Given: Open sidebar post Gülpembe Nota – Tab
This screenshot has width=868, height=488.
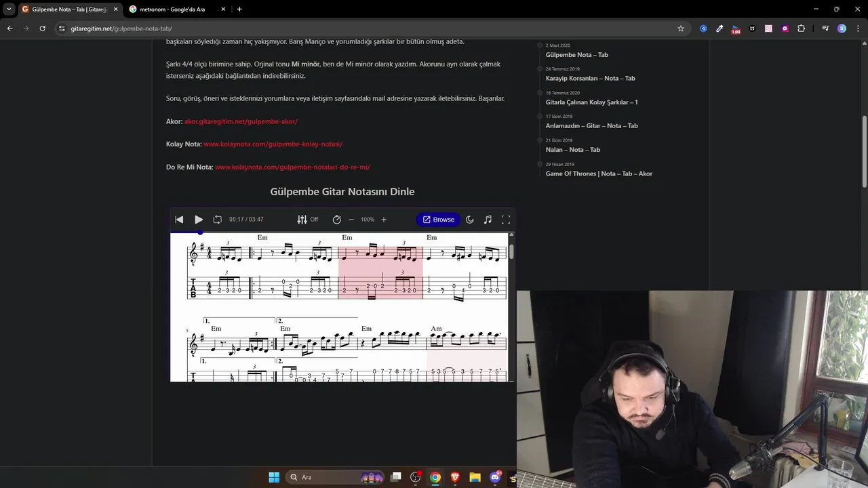Looking at the screenshot, I should (x=577, y=55).
